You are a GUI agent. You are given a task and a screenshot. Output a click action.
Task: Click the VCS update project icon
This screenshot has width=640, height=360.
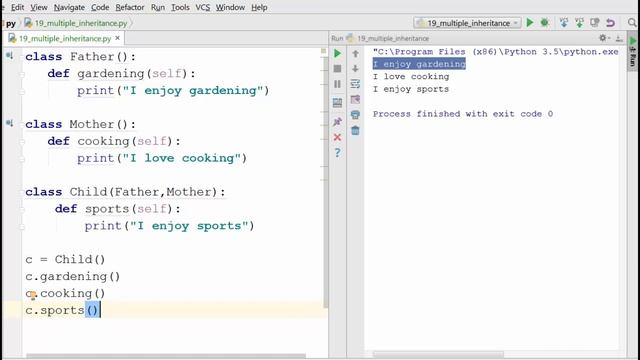coord(564,23)
